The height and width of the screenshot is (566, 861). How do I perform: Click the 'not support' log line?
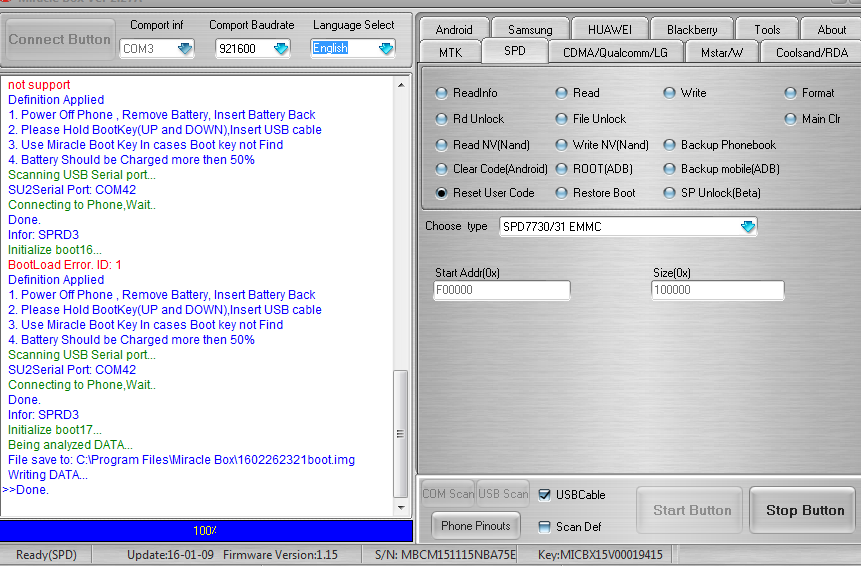pyautogui.click(x=39, y=85)
